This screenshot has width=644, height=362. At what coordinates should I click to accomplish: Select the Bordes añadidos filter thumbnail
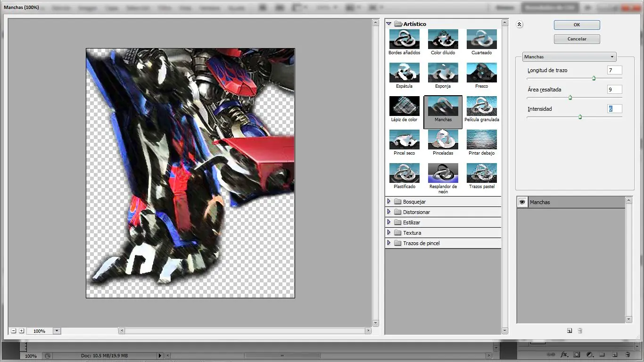(x=404, y=39)
